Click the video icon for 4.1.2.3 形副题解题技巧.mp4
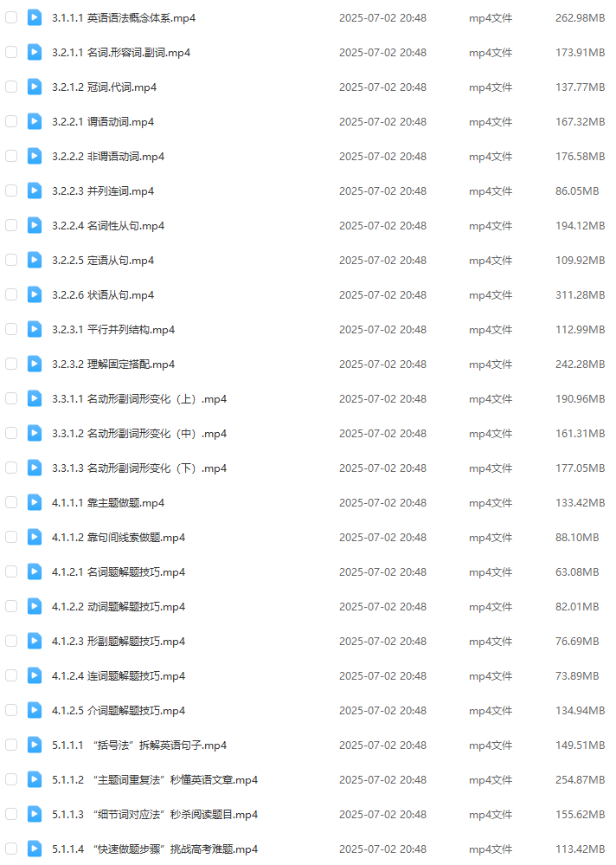Screen dimensions: 616x865 coord(35,641)
